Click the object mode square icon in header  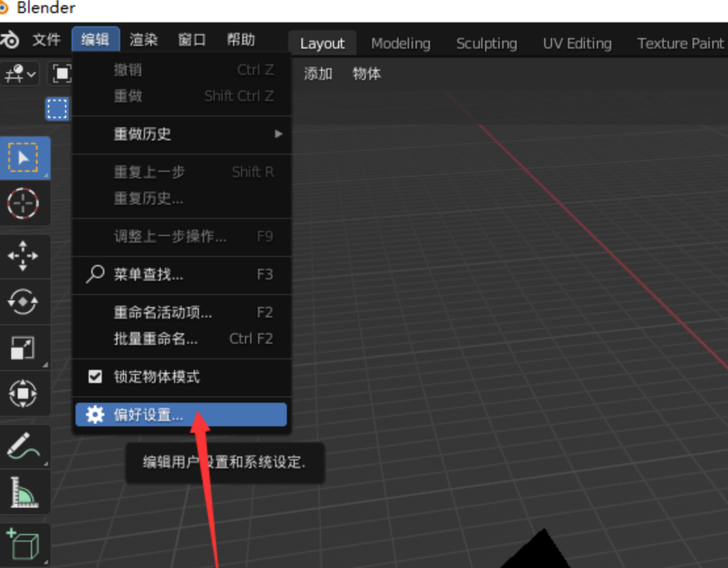(x=62, y=73)
